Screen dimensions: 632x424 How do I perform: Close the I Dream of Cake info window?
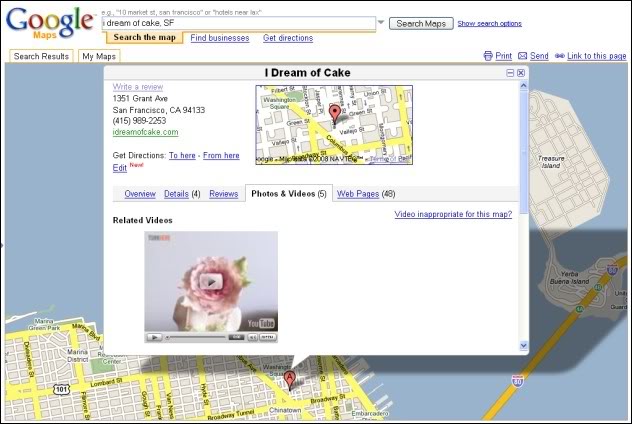click(521, 73)
